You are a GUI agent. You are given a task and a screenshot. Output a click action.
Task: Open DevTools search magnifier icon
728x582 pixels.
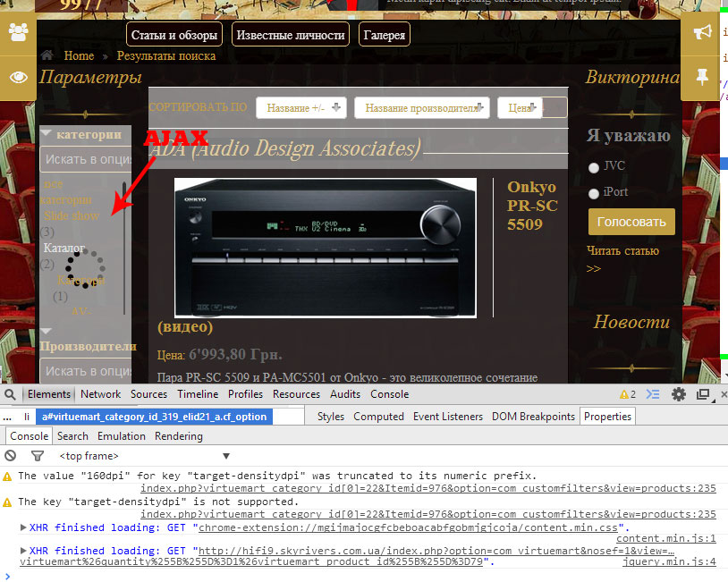(10, 394)
